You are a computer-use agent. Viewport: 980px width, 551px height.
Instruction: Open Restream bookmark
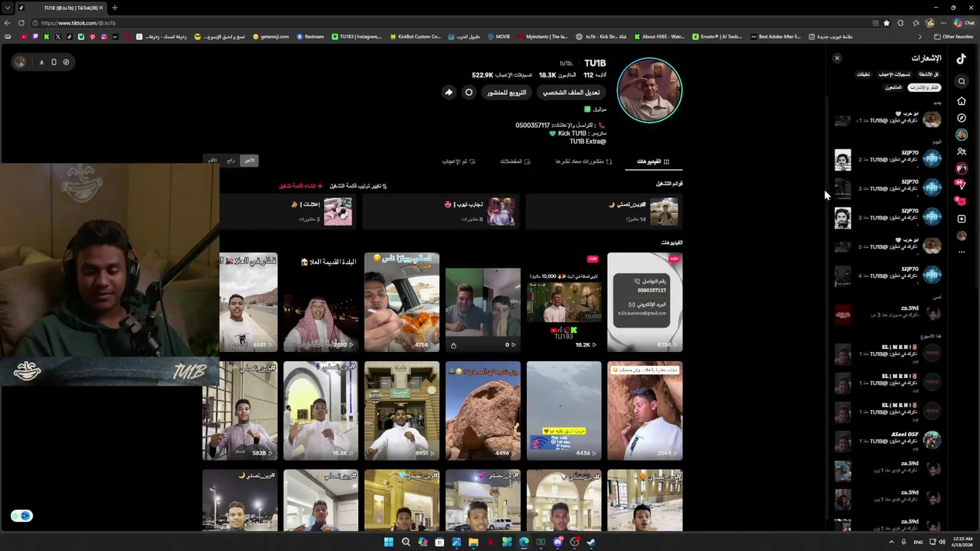[310, 37]
